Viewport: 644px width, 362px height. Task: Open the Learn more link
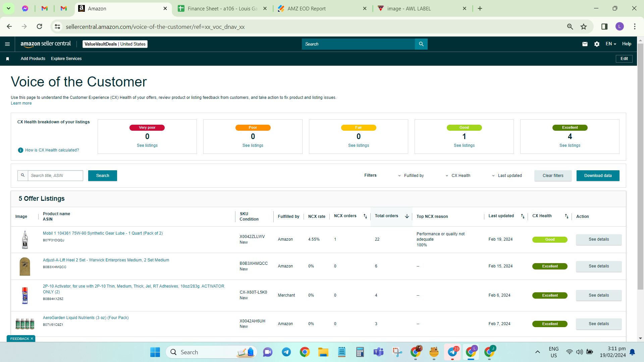(21, 103)
